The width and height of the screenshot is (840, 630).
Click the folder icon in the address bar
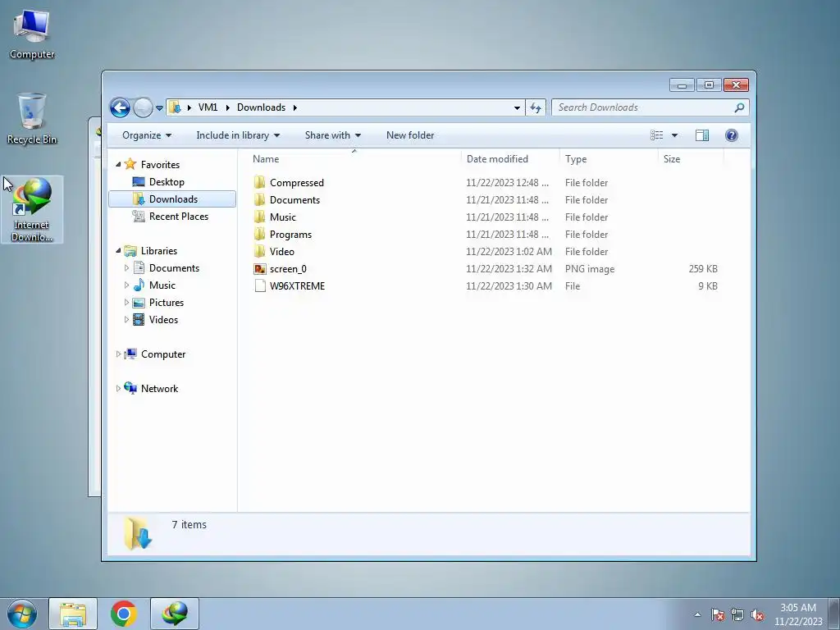pos(175,107)
